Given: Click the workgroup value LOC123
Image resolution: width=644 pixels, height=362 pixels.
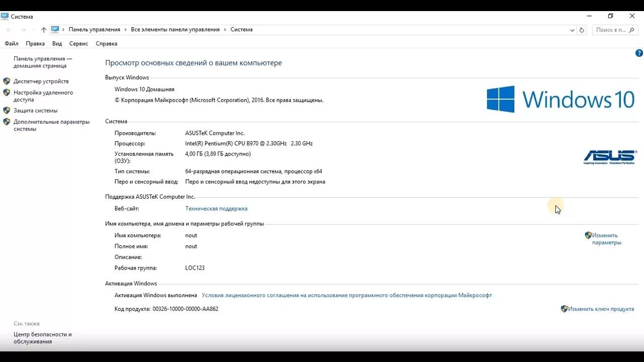Looking at the screenshot, I should pyautogui.click(x=195, y=268).
